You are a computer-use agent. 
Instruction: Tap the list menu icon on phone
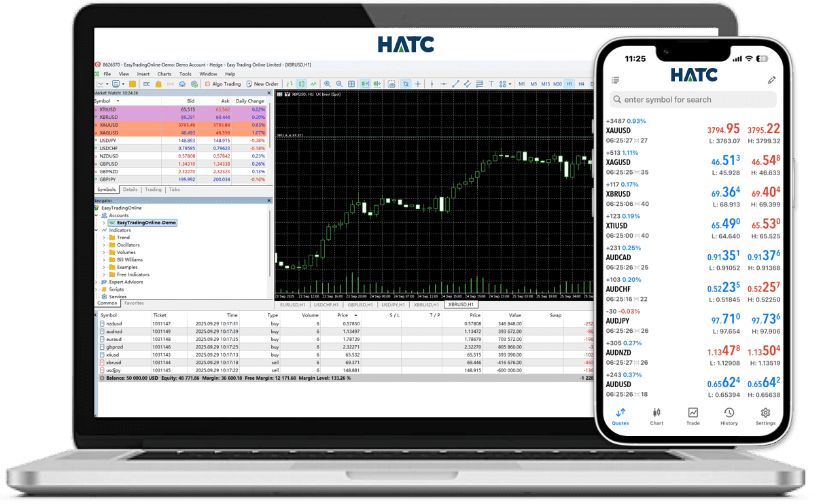pyautogui.click(x=616, y=80)
